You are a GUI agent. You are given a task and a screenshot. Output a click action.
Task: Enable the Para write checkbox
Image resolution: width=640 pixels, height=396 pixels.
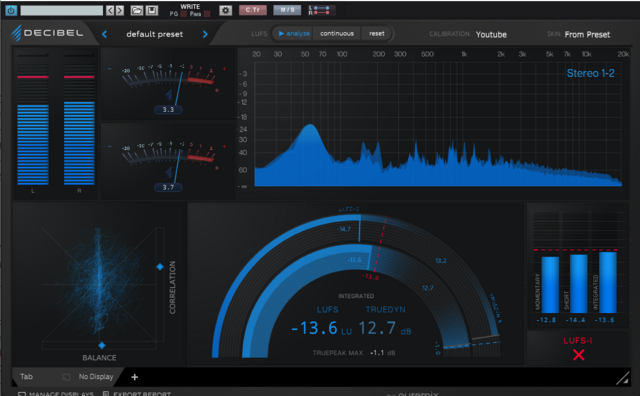coord(207,14)
